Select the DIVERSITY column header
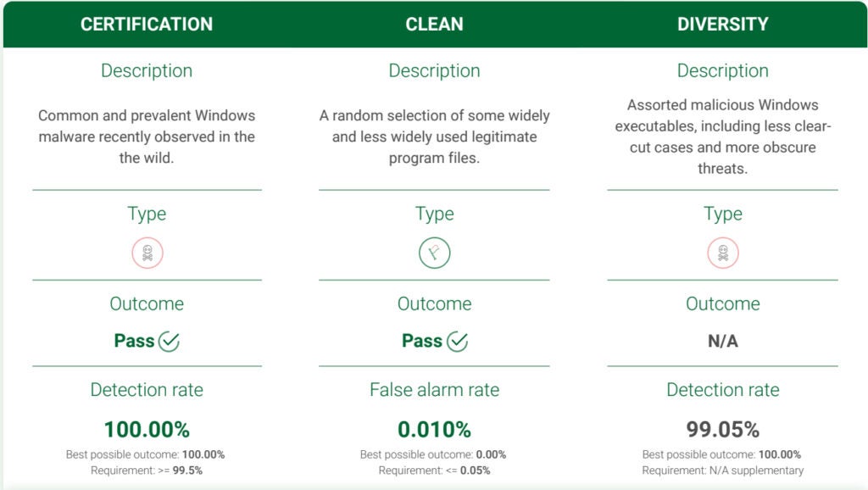Viewport: 868px width, 490px height. (x=723, y=24)
